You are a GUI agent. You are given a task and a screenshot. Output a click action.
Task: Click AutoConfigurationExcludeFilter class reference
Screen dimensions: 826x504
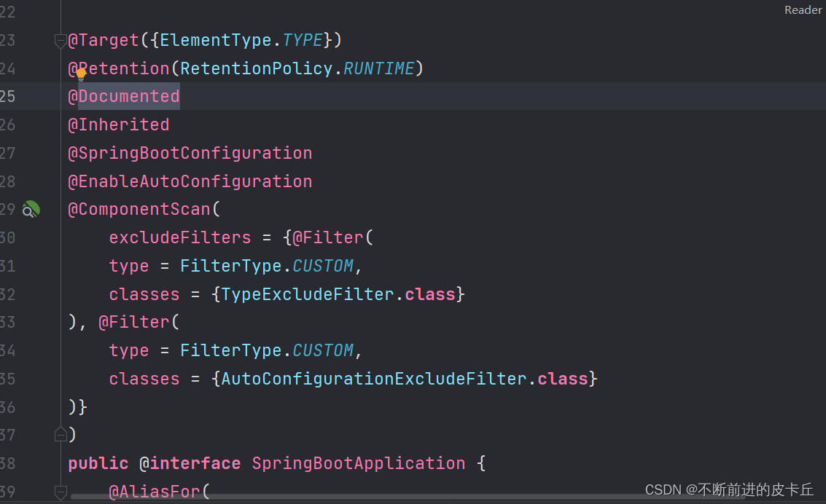(x=373, y=379)
